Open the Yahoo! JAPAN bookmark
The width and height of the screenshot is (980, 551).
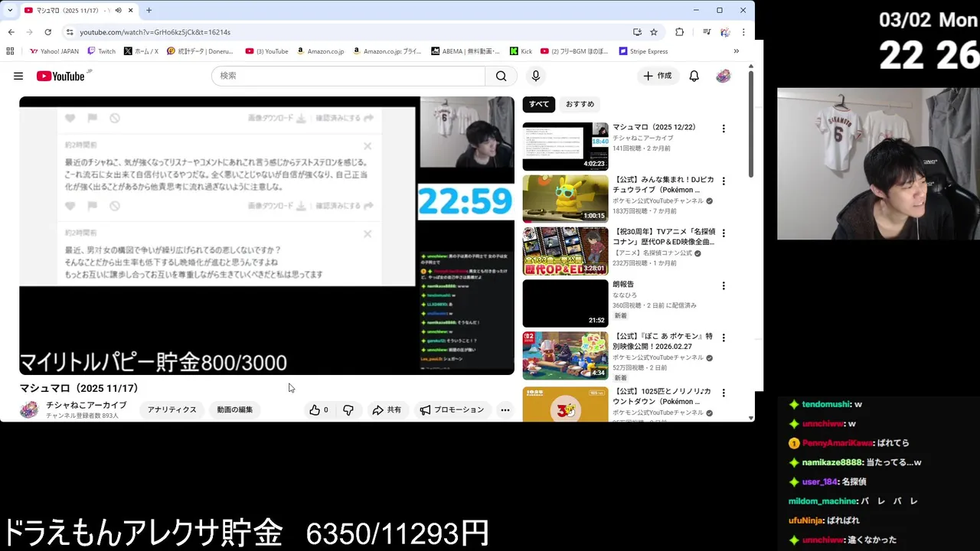click(x=54, y=51)
